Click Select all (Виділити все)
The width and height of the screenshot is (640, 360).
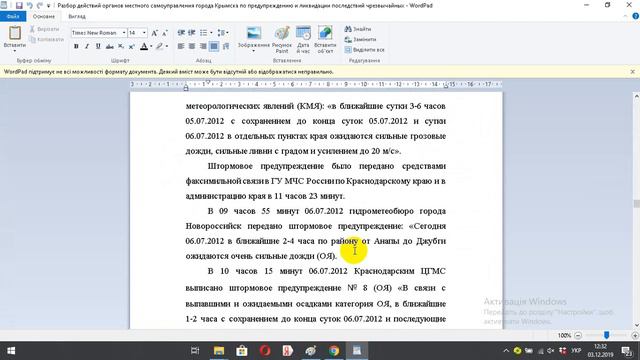click(x=364, y=50)
